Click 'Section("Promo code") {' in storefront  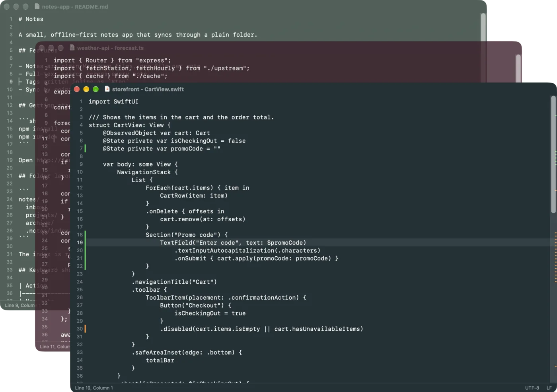pos(187,235)
